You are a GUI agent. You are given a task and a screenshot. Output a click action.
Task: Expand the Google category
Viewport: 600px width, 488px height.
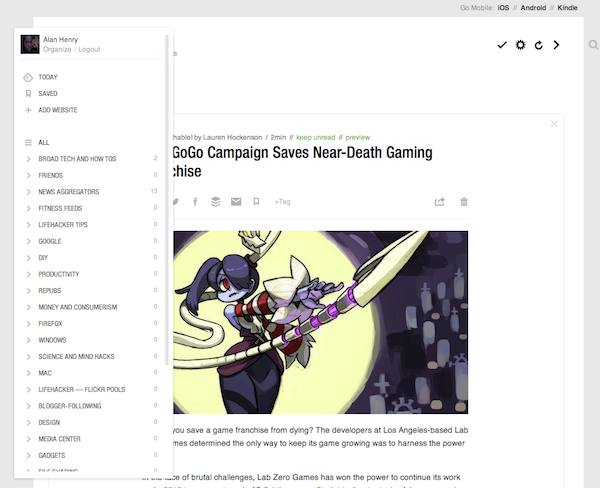click(28, 242)
